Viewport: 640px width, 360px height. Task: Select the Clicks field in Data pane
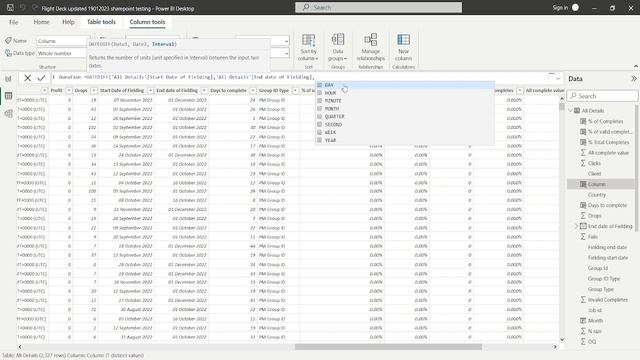[594, 163]
